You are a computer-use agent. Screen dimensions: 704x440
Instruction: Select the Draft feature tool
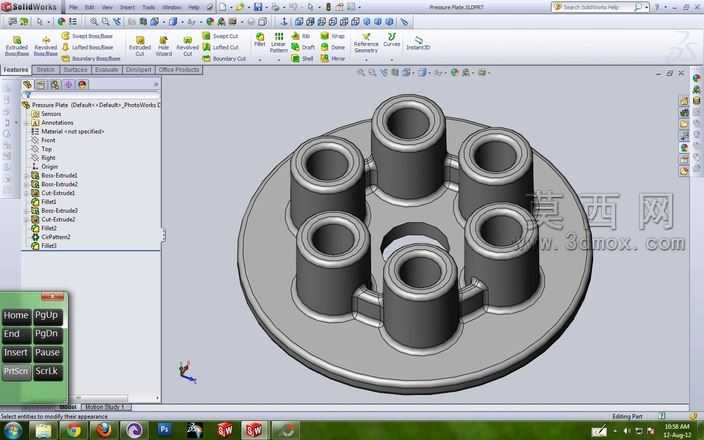[303, 47]
